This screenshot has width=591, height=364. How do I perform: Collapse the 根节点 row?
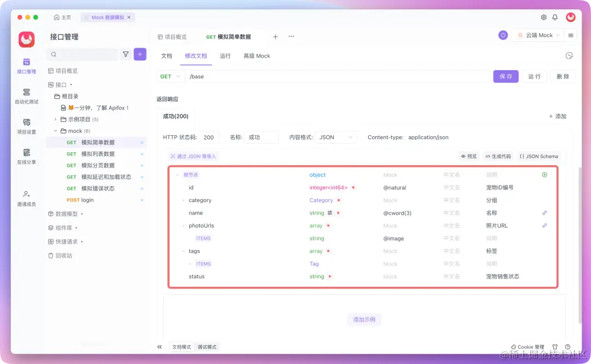[x=177, y=175]
